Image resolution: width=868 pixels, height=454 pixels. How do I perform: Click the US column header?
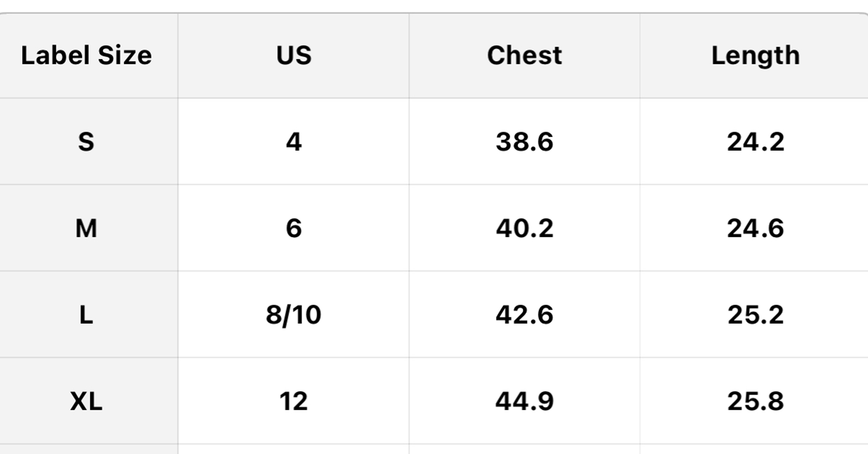[x=294, y=56]
